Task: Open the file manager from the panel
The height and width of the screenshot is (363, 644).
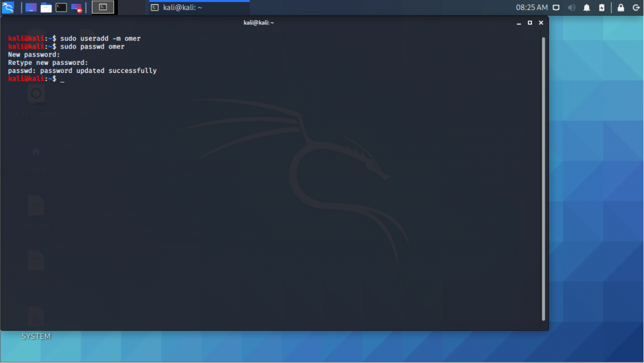Action: [46, 8]
